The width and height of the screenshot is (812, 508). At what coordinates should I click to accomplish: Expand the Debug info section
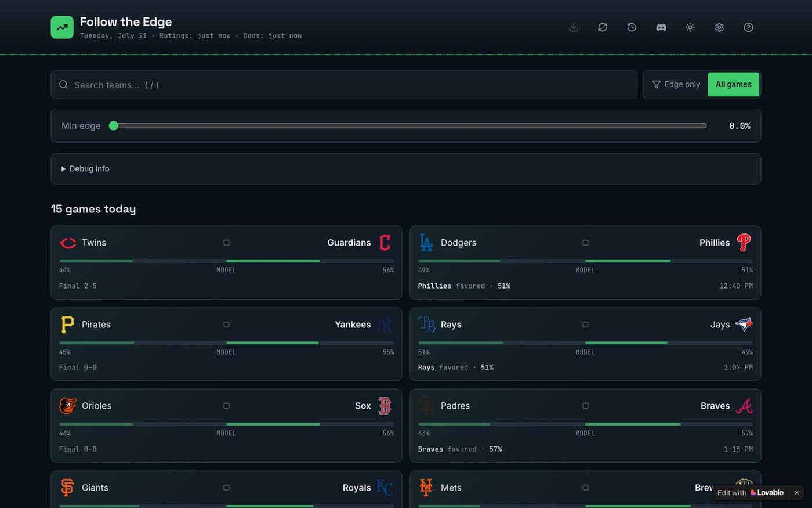(x=85, y=169)
